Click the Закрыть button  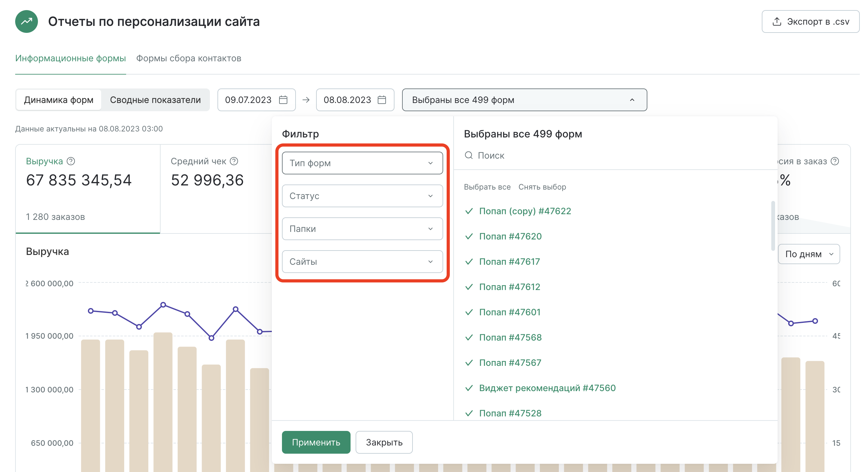[x=384, y=442]
